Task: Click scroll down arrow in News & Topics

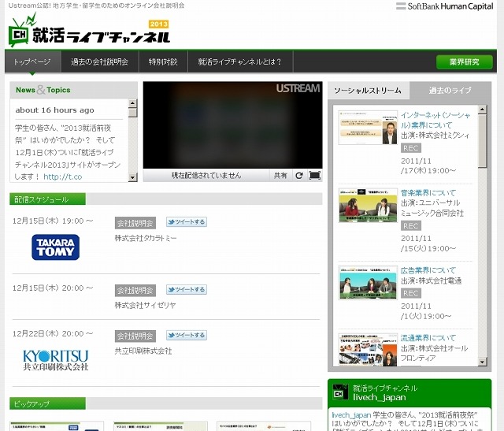Action: coord(132,177)
